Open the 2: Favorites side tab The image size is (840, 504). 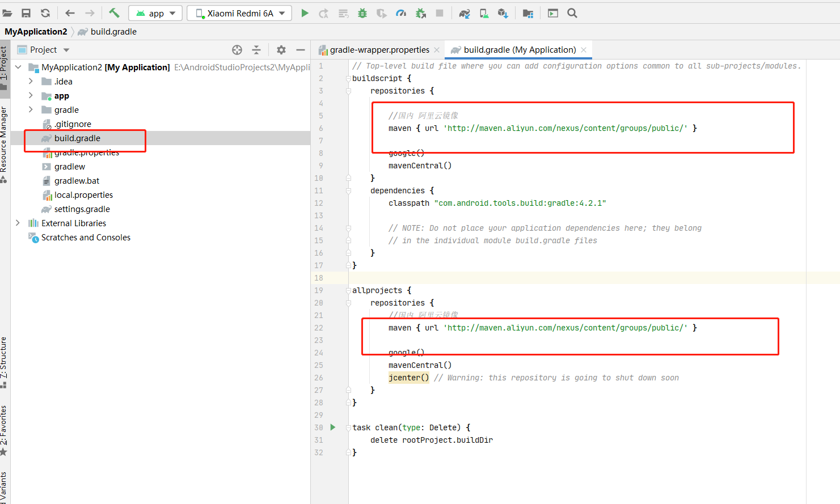click(x=5, y=430)
